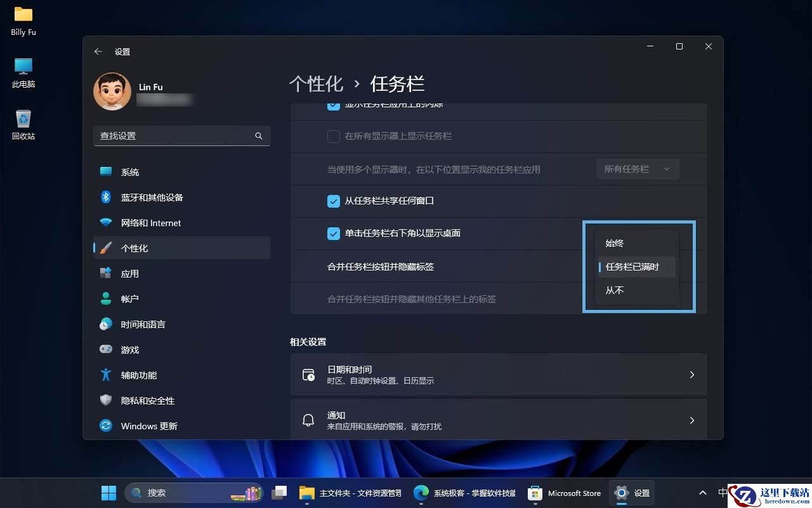Screen dimensions: 812x508
Task: Open 帐户 in the sidebar
Action: 182,298
